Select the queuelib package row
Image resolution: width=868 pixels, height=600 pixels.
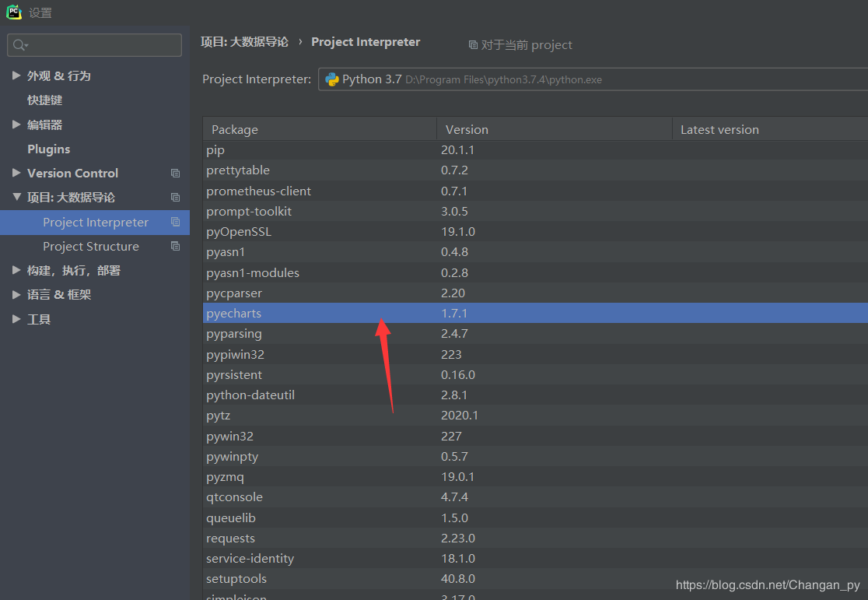[535, 518]
